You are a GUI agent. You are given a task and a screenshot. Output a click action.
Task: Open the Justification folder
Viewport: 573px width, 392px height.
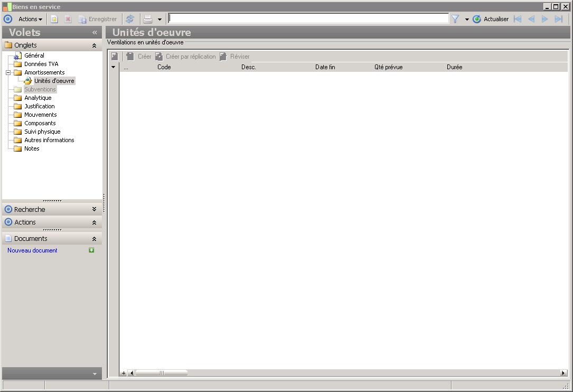point(40,106)
